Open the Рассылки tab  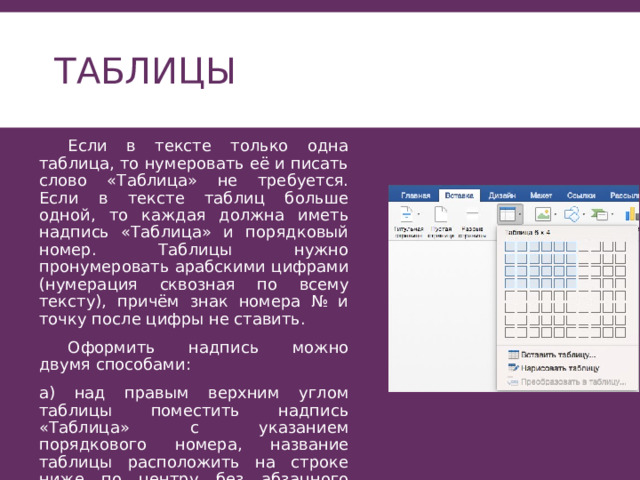pos(624,196)
